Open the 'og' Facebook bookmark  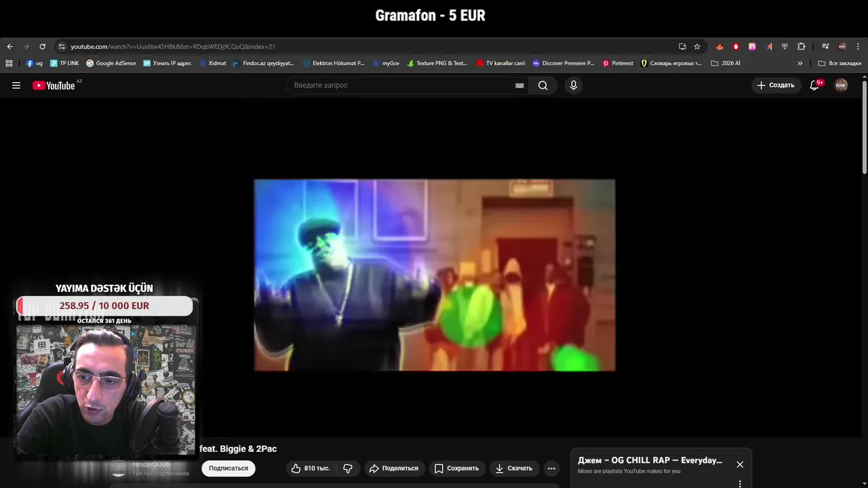pyautogui.click(x=35, y=63)
